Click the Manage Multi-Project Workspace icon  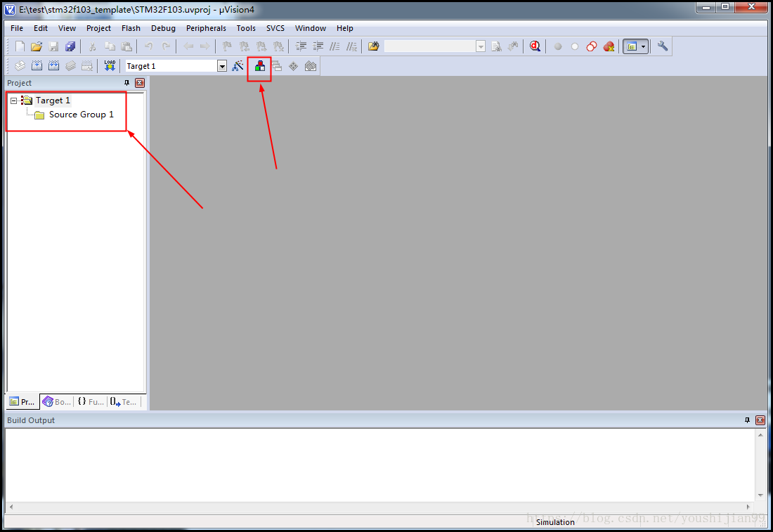[x=277, y=65]
